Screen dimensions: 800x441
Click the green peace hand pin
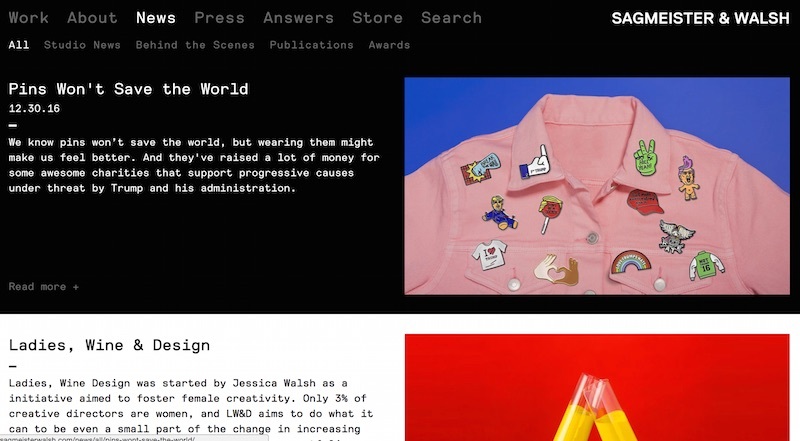click(x=645, y=157)
